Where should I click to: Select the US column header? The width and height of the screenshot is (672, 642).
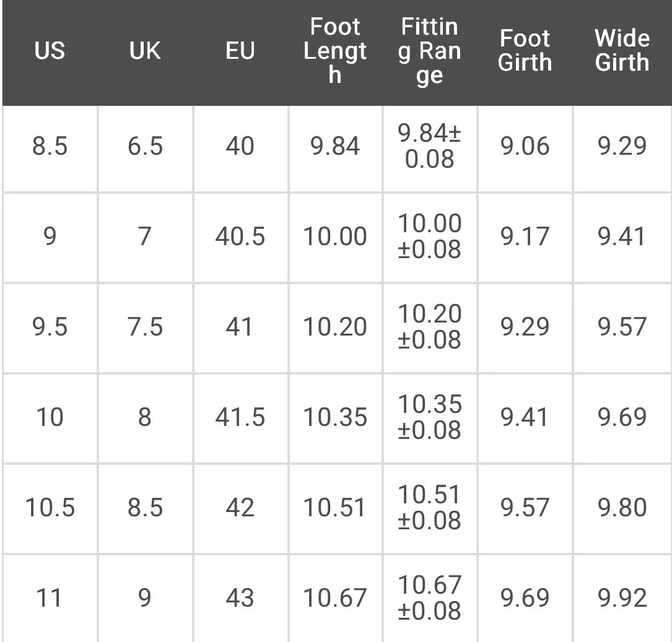click(50, 51)
